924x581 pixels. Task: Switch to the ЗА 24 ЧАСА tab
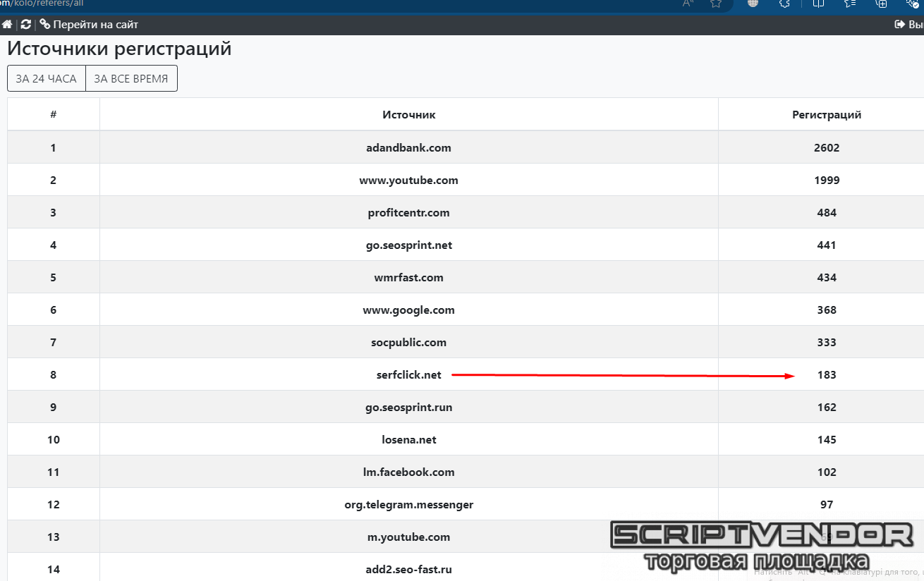[47, 79]
